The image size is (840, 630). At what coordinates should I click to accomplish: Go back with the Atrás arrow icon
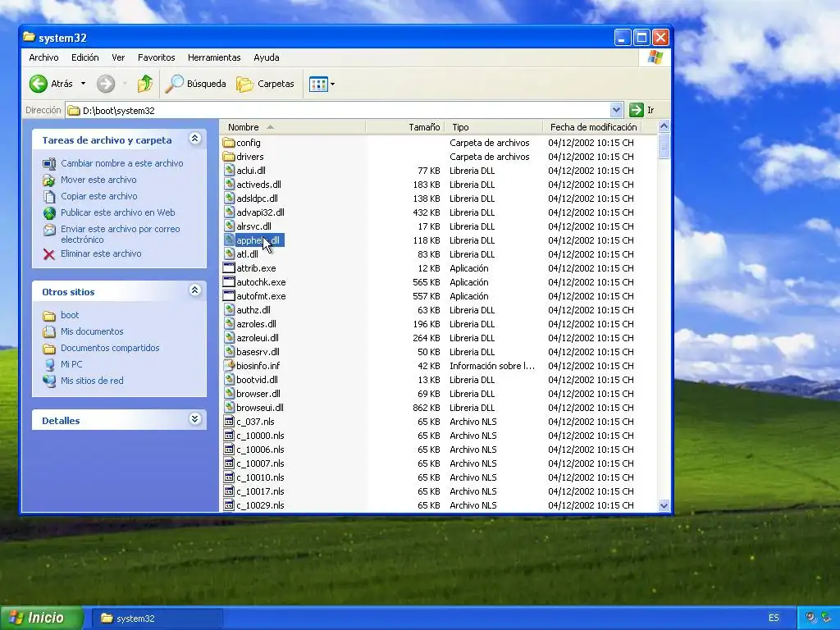(x=39, y=84)
